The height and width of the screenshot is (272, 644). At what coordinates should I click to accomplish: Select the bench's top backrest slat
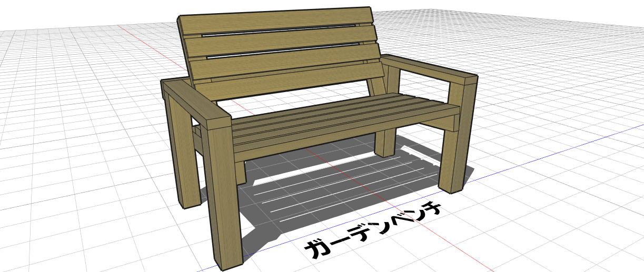pyautogui.click(x=276, y=22)
